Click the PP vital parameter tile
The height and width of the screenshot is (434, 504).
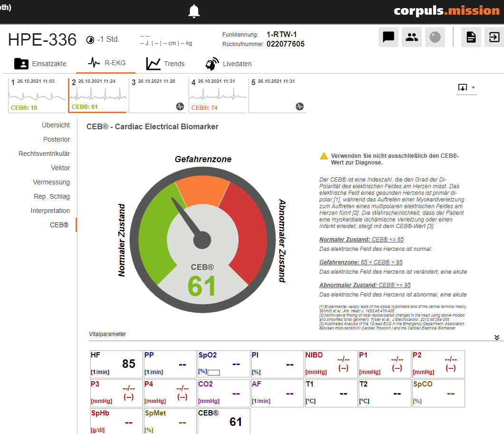pos(170,364)
